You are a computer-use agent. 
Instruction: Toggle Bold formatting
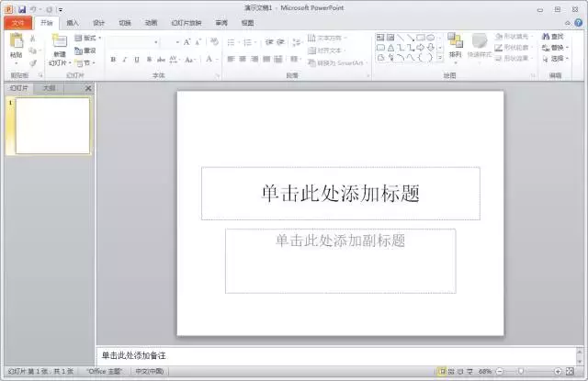point(113,60)
